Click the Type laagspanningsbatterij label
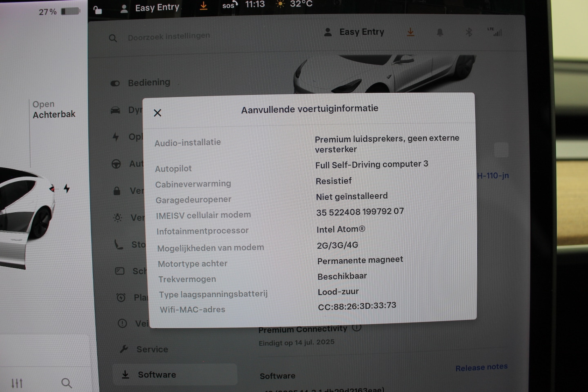 pyautogui.click(x=213, y=294)
